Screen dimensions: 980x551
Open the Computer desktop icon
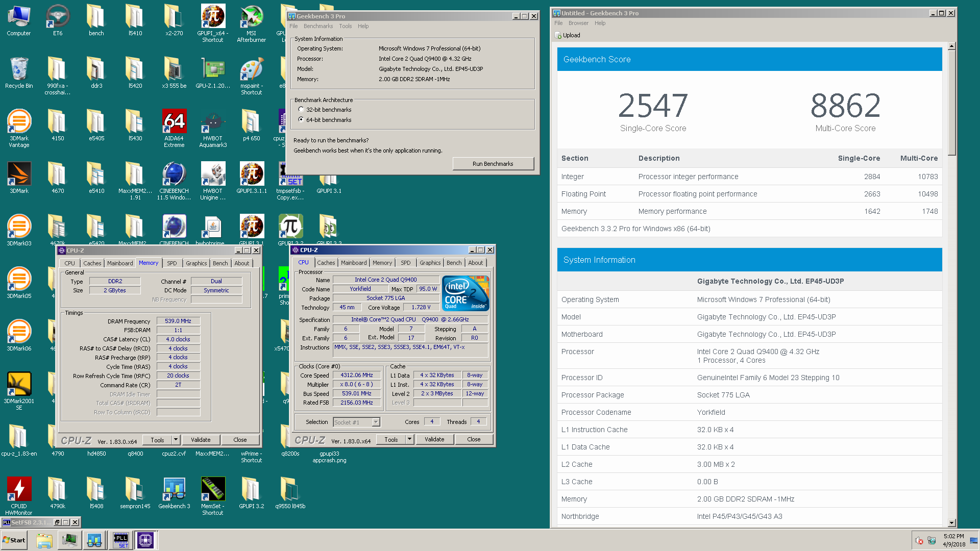coord(19,20)
